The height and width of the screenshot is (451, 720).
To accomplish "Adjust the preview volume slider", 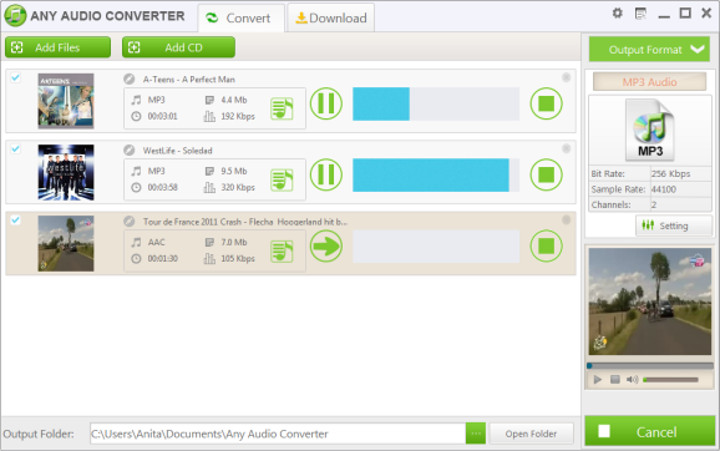I will tap(671, 379).
